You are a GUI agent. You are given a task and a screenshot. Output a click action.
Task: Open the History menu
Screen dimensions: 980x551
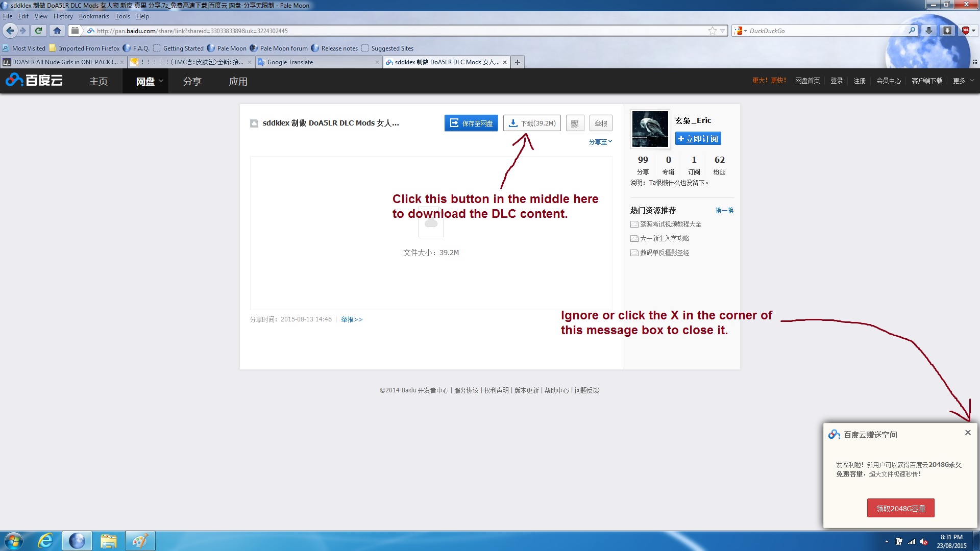(63, 16)
